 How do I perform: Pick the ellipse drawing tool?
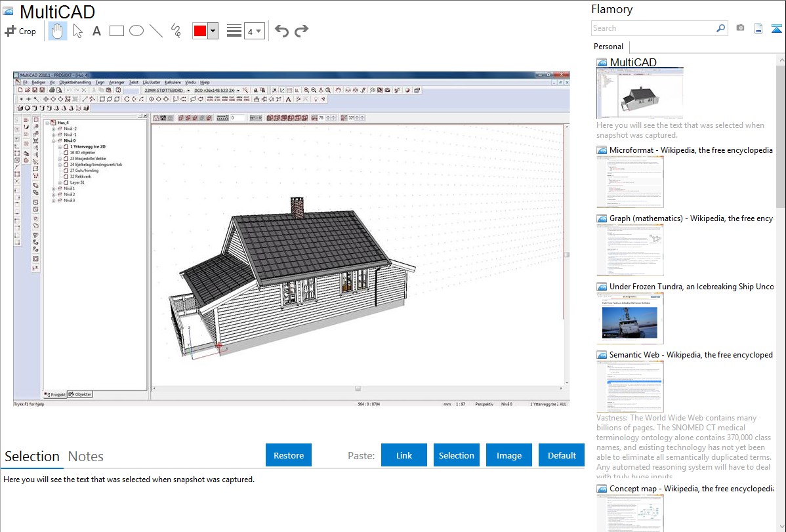(x=136, y=31)
